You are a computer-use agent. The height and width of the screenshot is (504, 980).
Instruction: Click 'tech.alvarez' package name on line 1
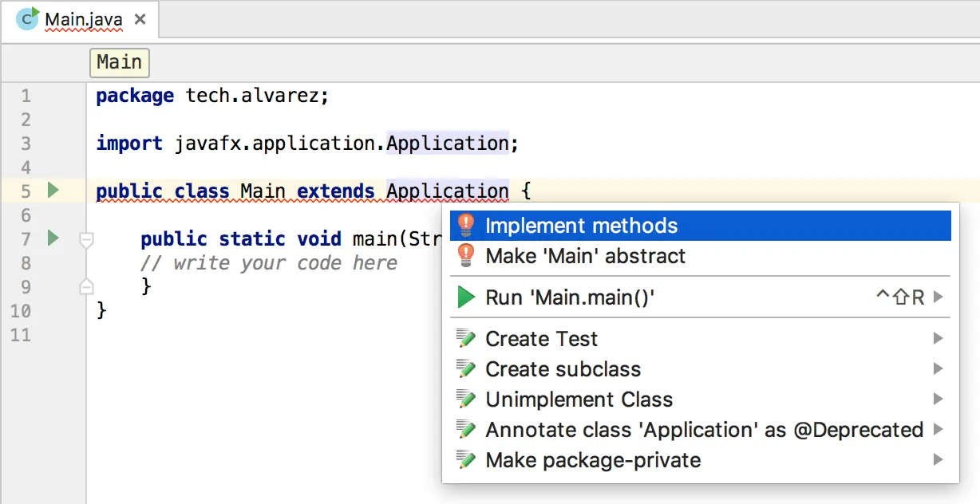coord(253,96)
